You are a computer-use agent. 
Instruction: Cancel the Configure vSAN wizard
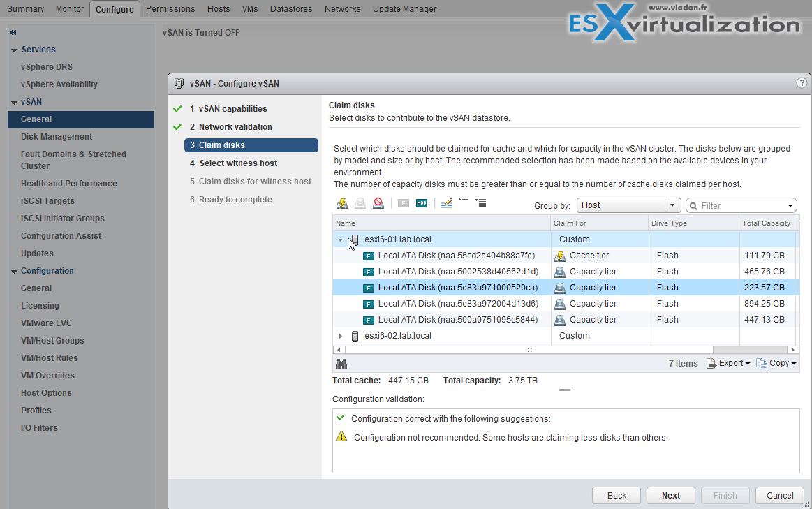(779, 496)
